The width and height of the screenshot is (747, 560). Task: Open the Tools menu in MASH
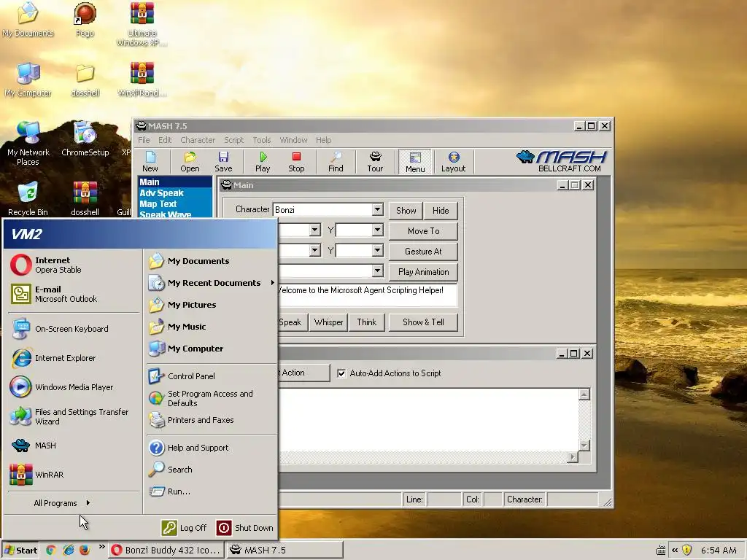point(262,140)
